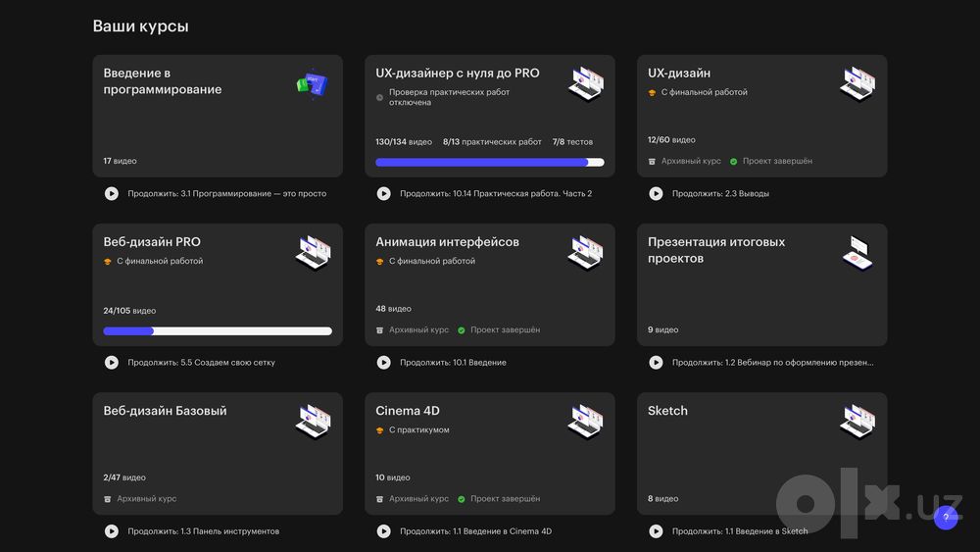Continue: 3.1 Программирование — это просто

[x=227, y=194]
